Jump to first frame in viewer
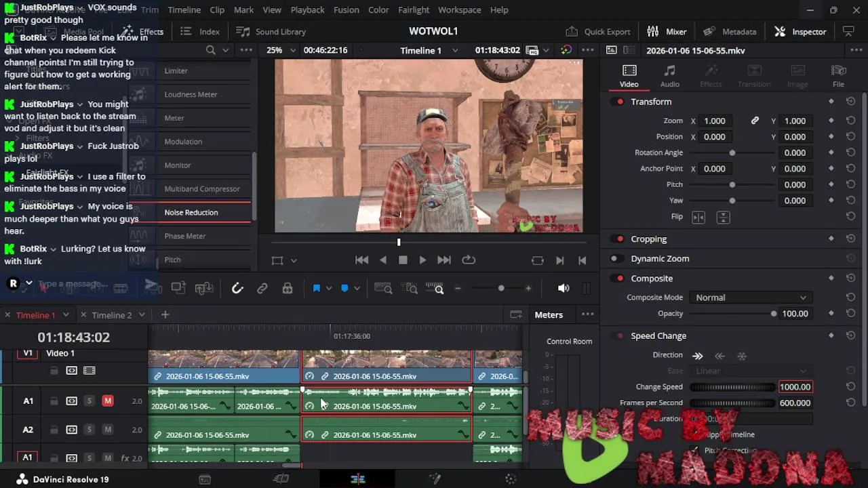The image size is (868, 488). point(362,260)
